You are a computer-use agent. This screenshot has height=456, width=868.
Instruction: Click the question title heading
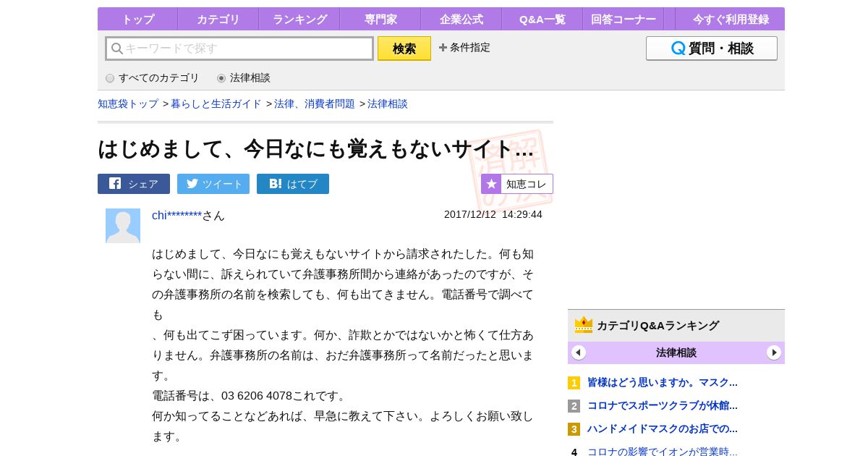315,148
